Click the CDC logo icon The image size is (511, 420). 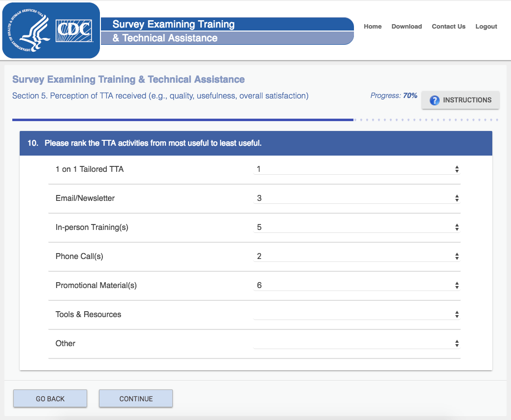tap(75, 31)
